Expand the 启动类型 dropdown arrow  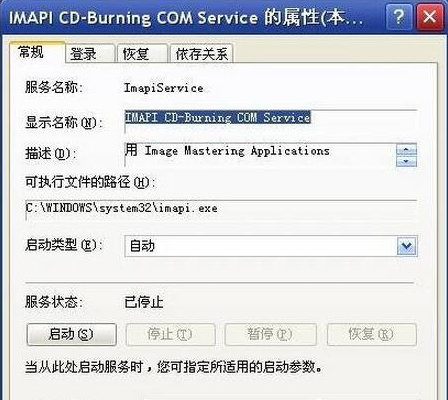pos(407,246)
